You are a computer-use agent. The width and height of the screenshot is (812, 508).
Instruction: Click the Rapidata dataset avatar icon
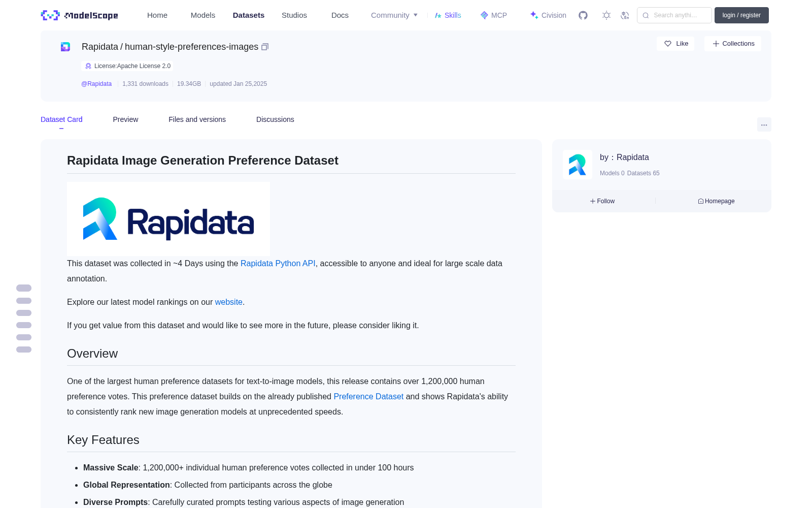(x=65, y=47)
